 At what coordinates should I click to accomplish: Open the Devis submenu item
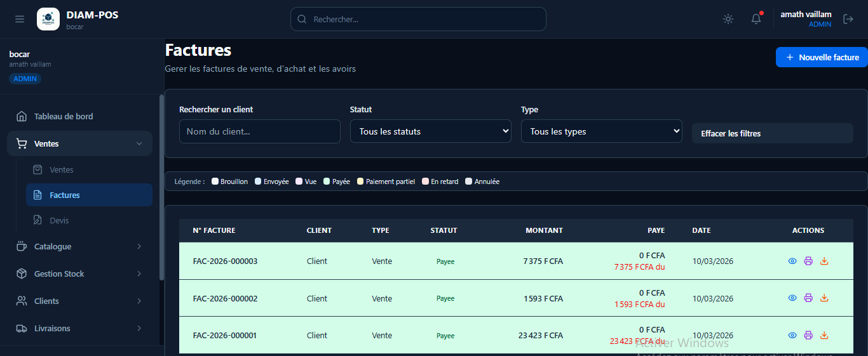click(x=59, y=220)
